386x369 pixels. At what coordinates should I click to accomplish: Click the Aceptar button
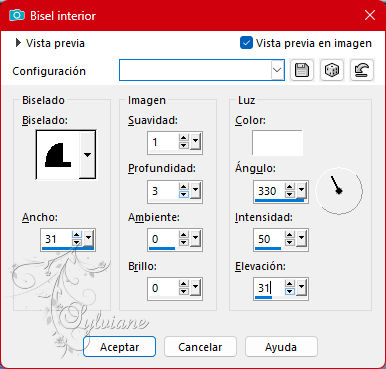click(x=119, y=347)
